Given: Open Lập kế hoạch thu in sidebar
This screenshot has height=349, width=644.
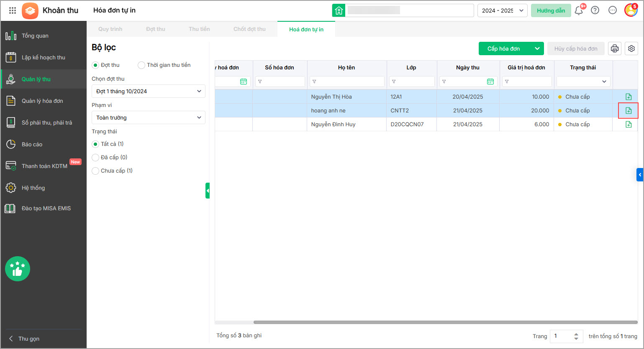Looking at the screenshot, I should [x=44, y=57].
